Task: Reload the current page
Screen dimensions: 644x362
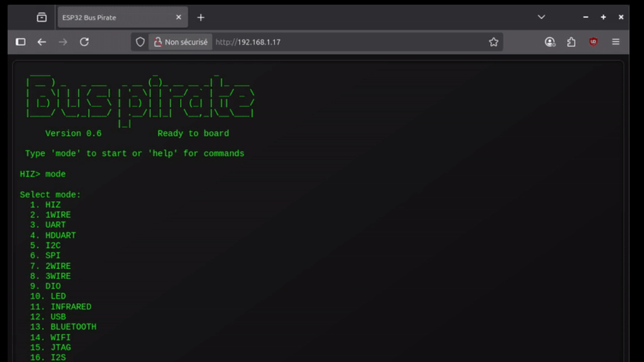Action: tap(84, 42)
